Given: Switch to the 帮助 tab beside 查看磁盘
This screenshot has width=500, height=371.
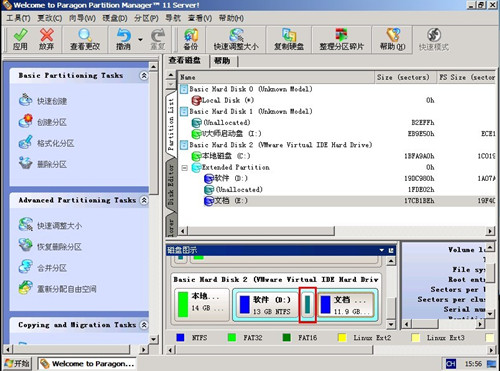Looking at the screenshot, I should point(222,61).
